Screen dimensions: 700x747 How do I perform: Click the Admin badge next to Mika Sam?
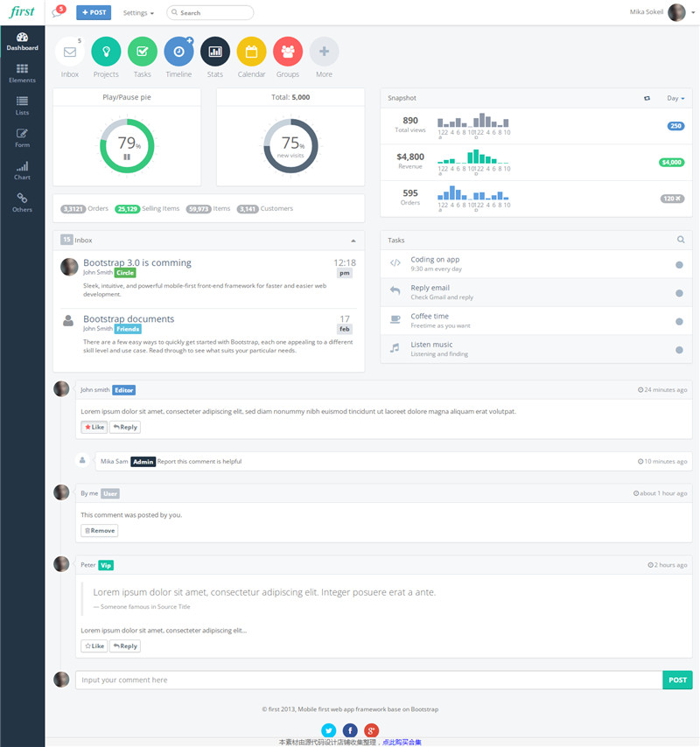[143, 462]
